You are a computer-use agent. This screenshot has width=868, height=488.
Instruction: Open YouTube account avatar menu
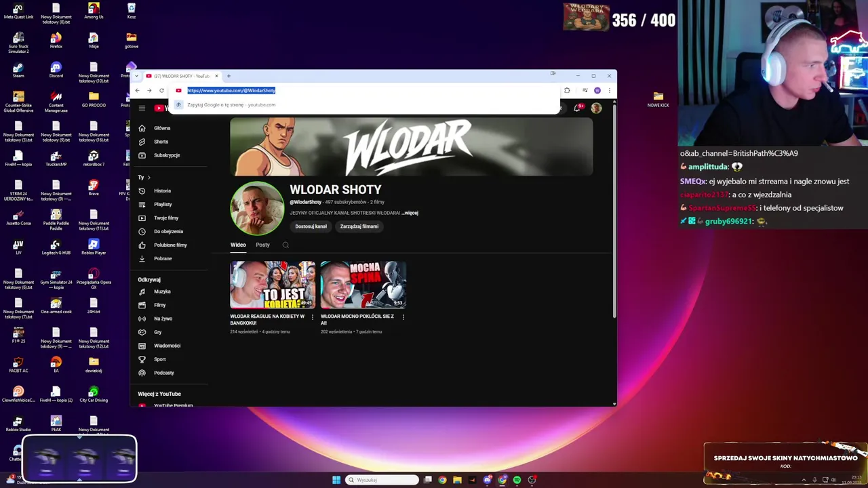(596, 108)
